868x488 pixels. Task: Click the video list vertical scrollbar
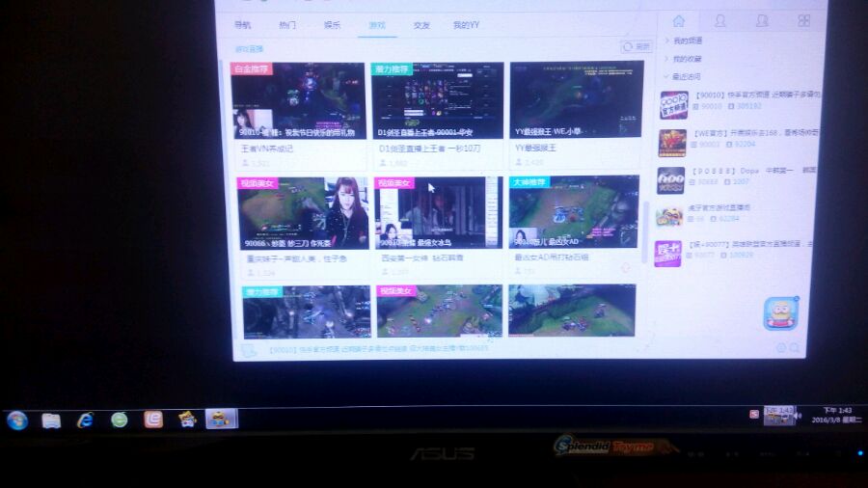coord(645,232)
